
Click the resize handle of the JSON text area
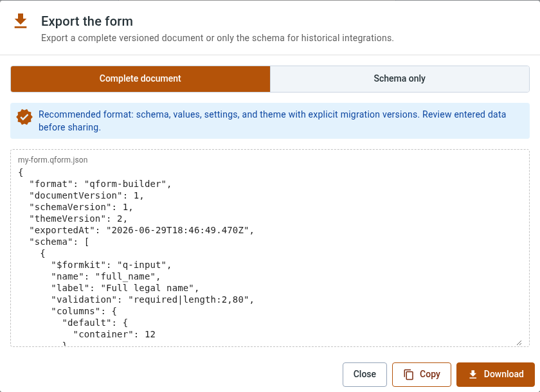coord(519,343)
